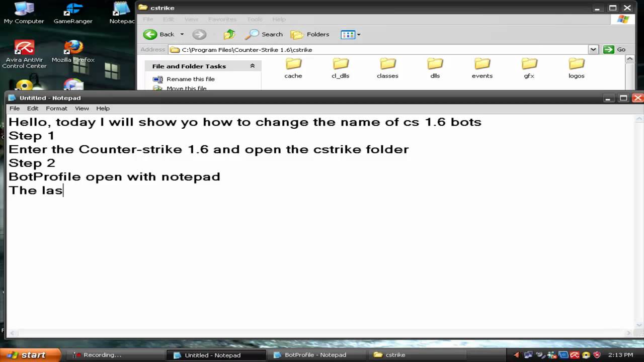Click the network connection tray icon
644x362 pixels.
pyautogui.click(x=528, y=355)
